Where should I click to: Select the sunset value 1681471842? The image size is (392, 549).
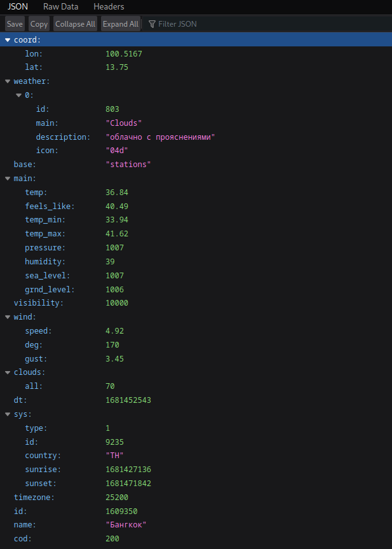point(128,484)
